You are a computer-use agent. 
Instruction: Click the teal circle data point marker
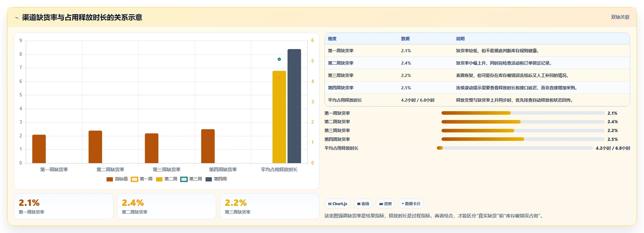[279, 59]
